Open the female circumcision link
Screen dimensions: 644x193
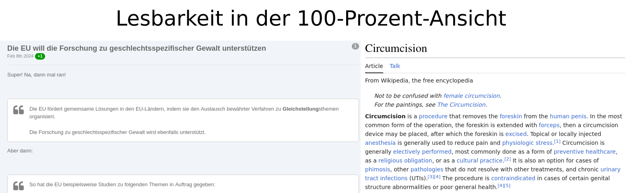pyautogui.click(x=471, y=96)
